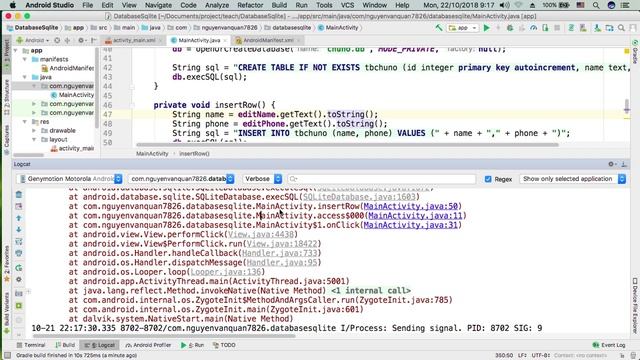Follow the MainActivity.java:11 stack trace link

pos(415,216)
